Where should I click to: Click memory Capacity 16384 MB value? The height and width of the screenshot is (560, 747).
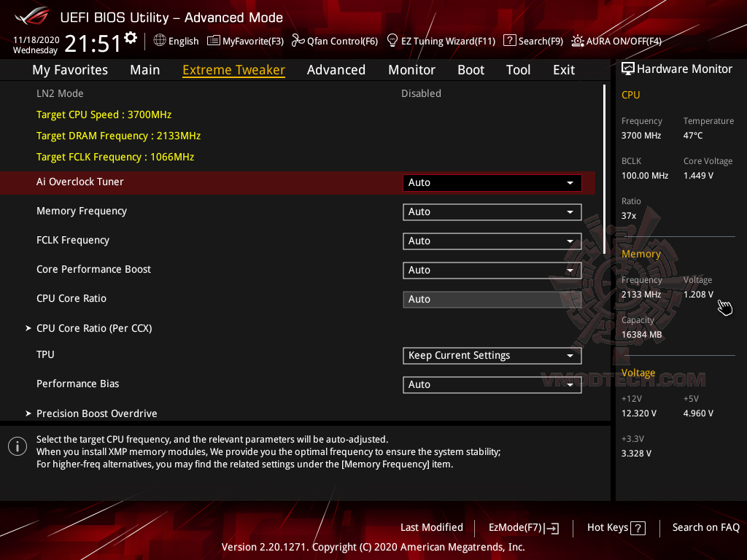pyautogui.click(x=641, y=335)
